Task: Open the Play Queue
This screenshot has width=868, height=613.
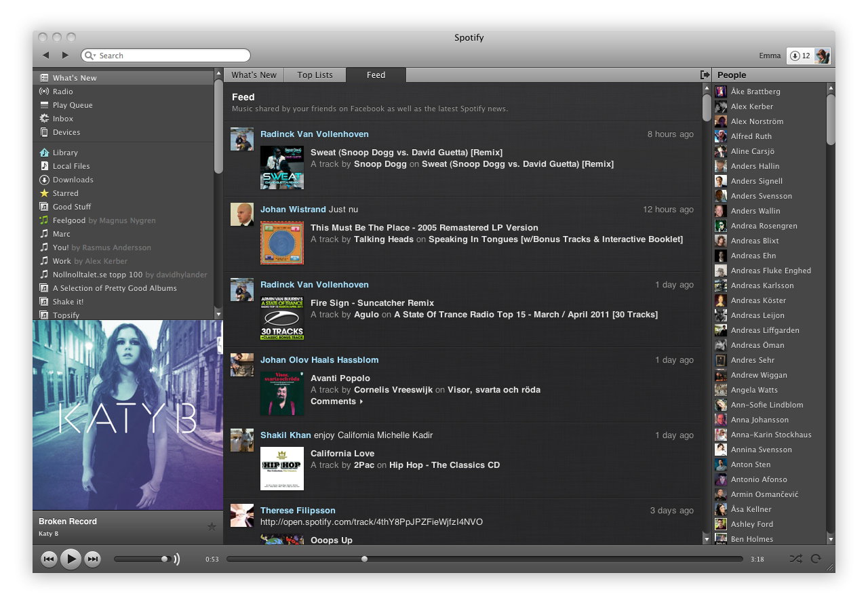Action: [123, 105]
